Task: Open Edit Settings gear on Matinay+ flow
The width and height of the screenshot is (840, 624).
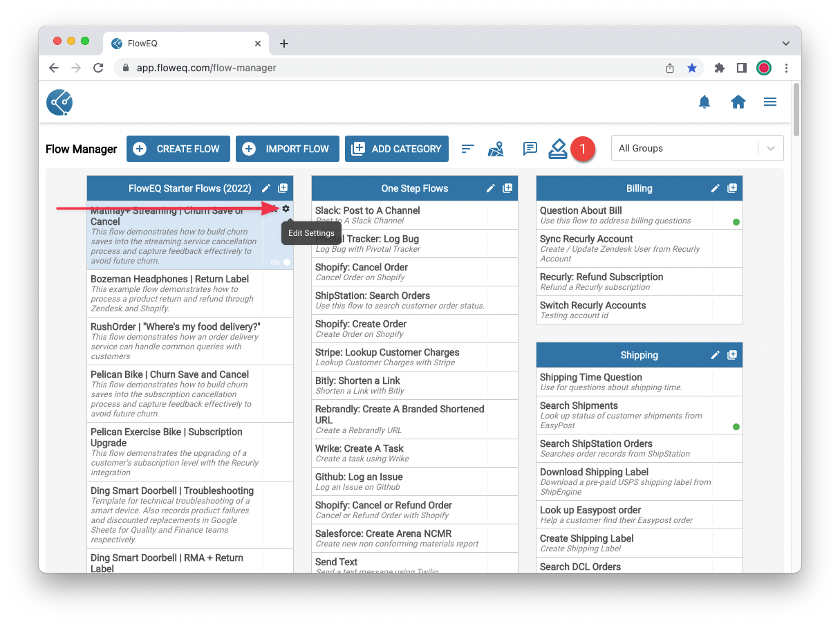Action: 286,208
